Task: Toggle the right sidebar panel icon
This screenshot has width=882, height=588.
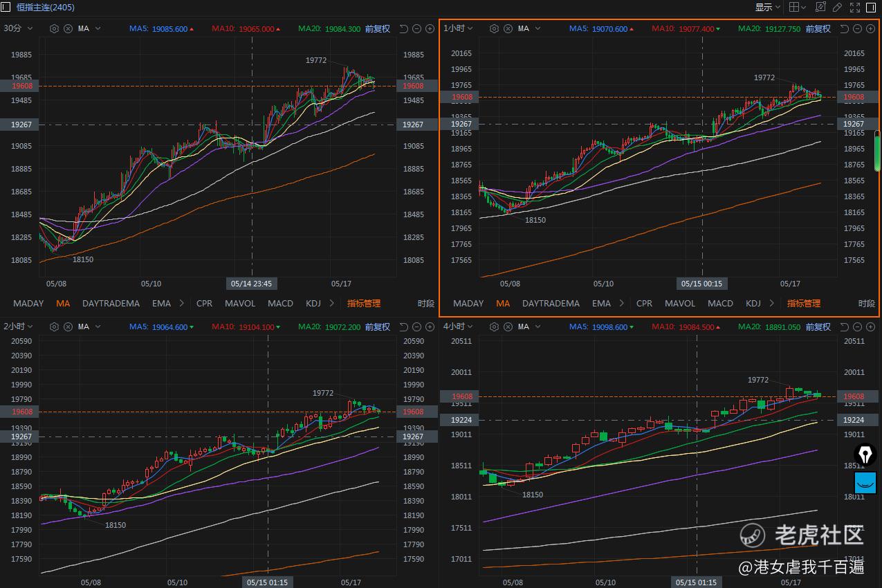Action: pos(871,7)
